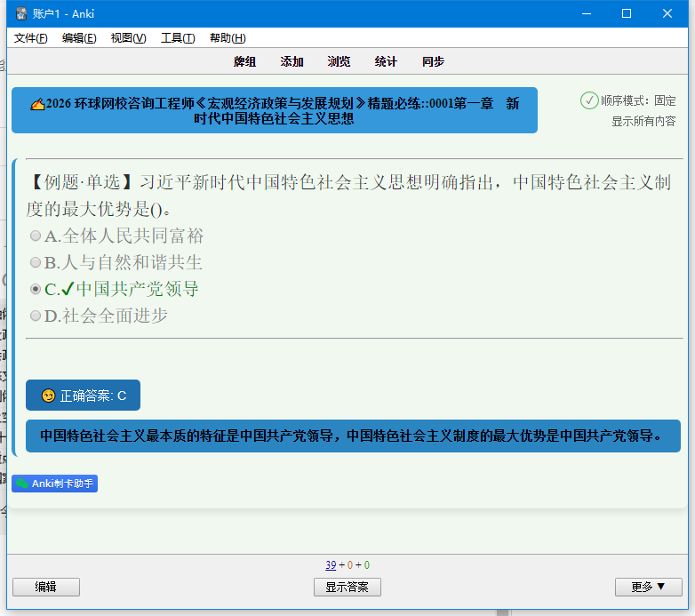Click the blue new-card count 39
Screen dimensions: 695x616
click(x=331, y=565)
